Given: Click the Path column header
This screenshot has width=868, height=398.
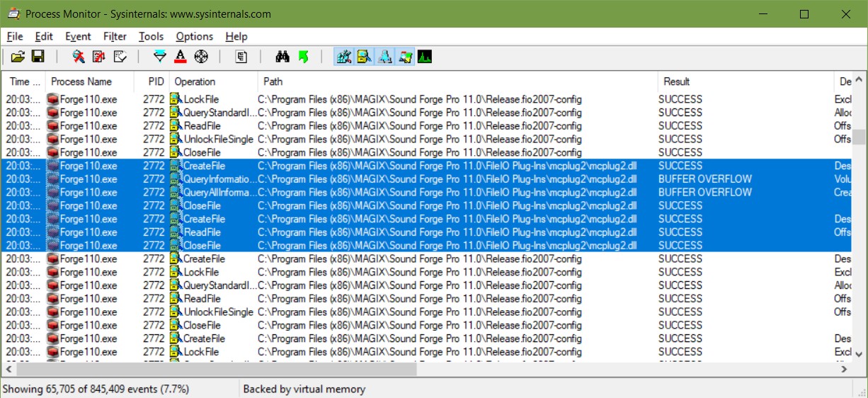Looking at the screenshot, I should pyautogui.click(x=457, y=81).
